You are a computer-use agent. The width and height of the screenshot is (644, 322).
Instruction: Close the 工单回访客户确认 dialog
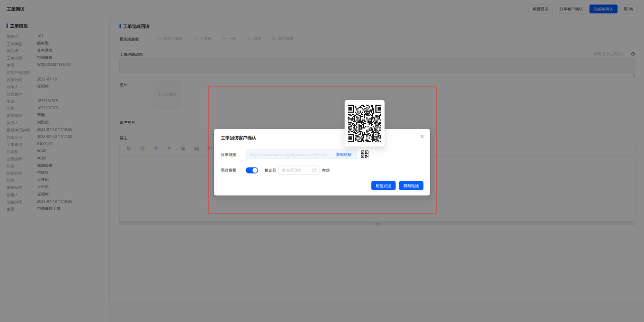[422, 136]
